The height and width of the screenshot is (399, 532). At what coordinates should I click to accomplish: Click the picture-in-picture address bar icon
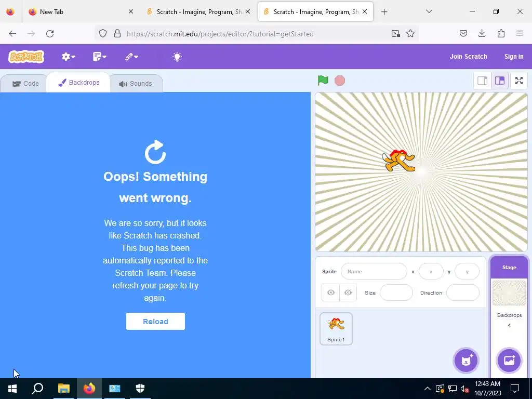click(395, 34)
